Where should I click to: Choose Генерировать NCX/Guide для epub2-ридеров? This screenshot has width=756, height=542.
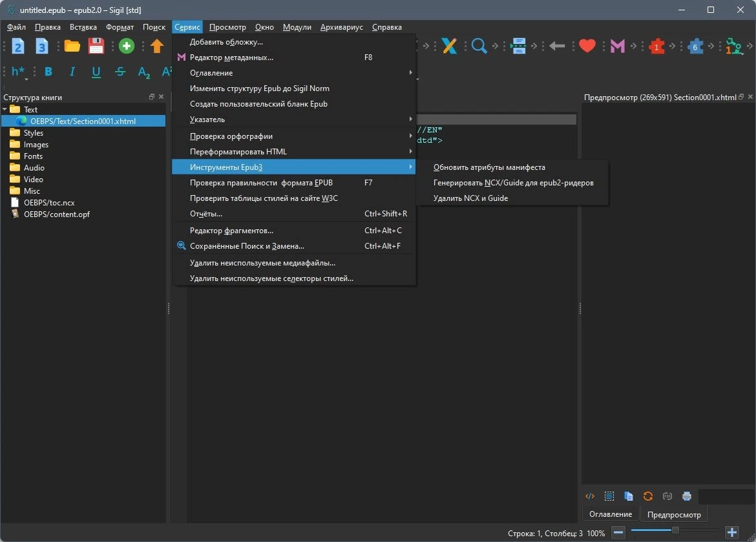click(x=512, y=183)
